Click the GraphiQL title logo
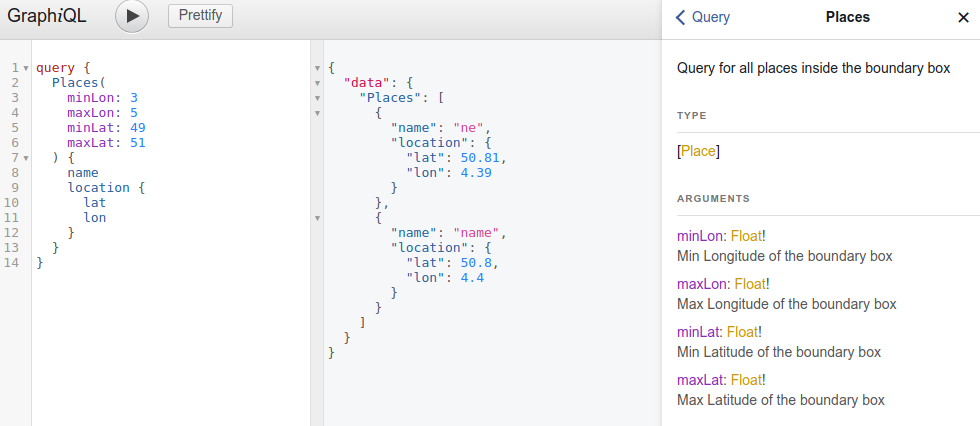This screenshot has height=426, width=980. (47, 16)
